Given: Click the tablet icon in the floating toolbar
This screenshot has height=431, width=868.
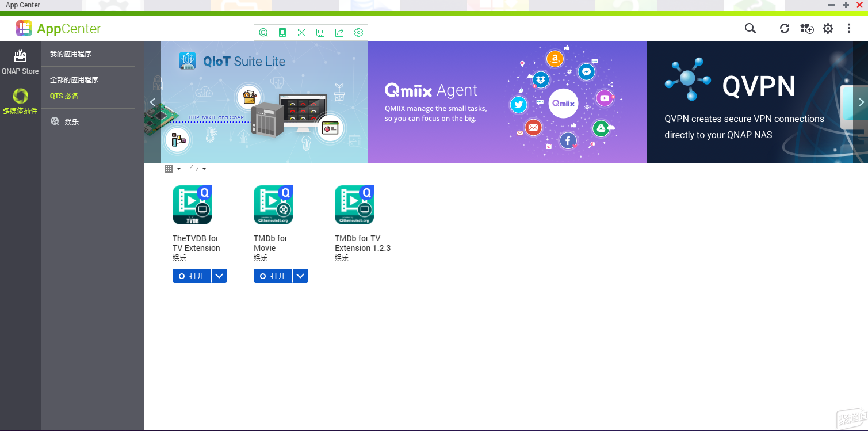Looking at the screenshot, I should (x=282, y=33).
